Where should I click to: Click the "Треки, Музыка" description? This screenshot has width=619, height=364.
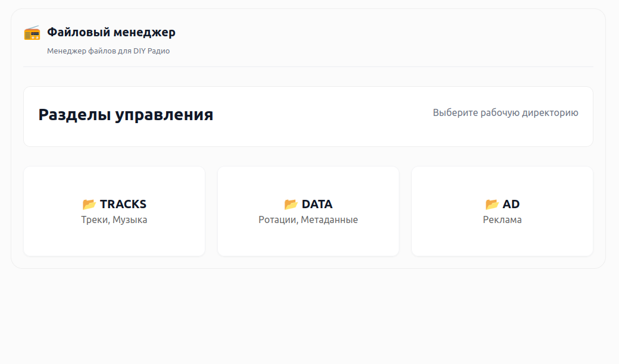click(114, 220)
